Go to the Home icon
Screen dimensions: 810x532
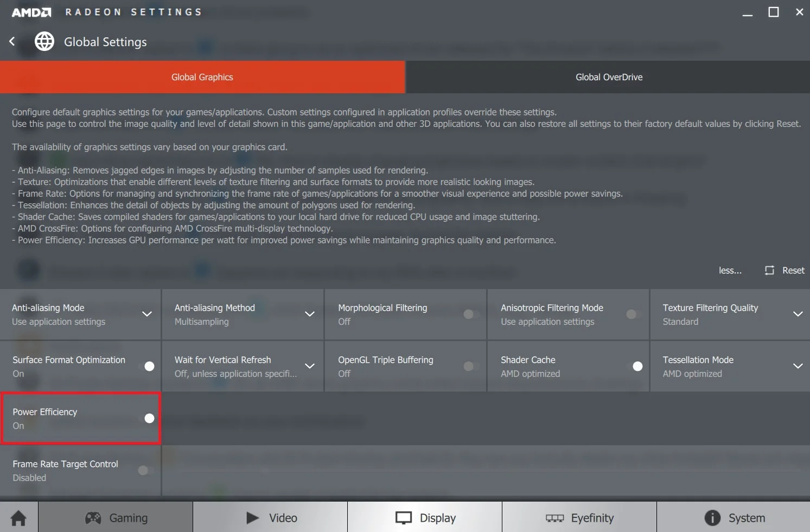coord(18,518)
